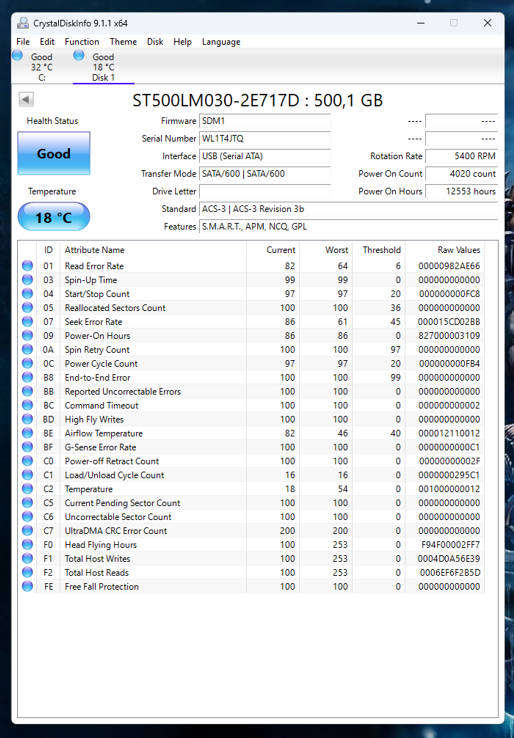Click status orb for G-Sense Error Rate
The image size is (514, 738).
(27, 447)
